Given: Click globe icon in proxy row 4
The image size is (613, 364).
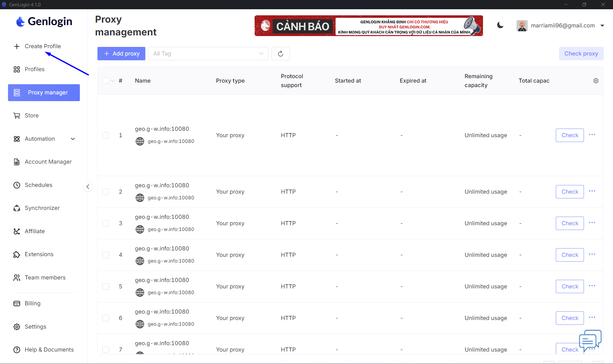Looking at the screenshot, I should (140, 261).
